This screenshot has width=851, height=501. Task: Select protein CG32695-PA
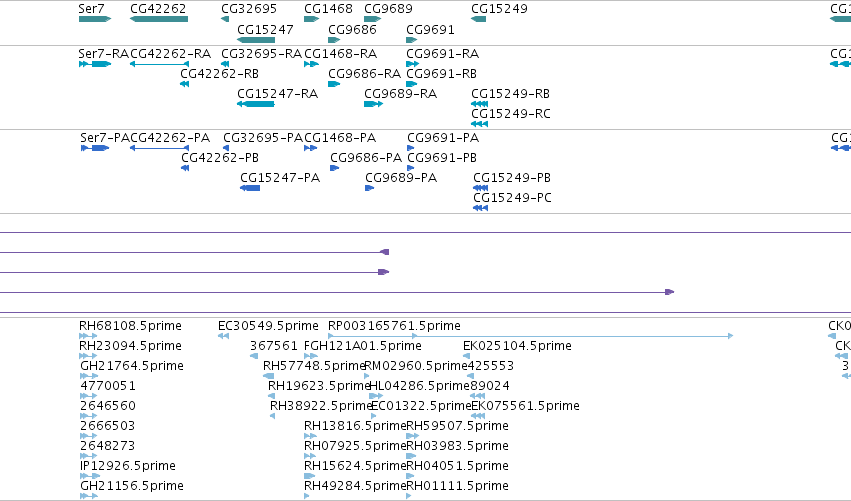pos(263,138)
